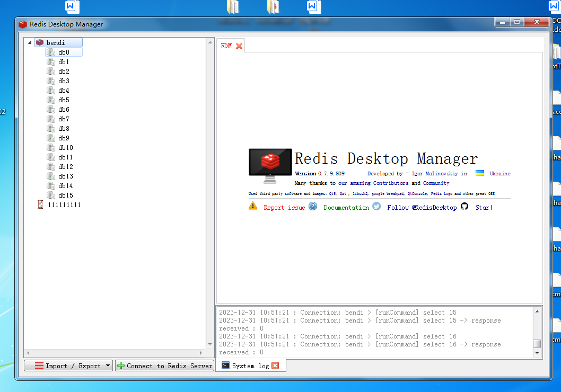The height and width of the screenshot is (392, 561).
Task: Close the System log tab
Action: (x=275, y=366)
